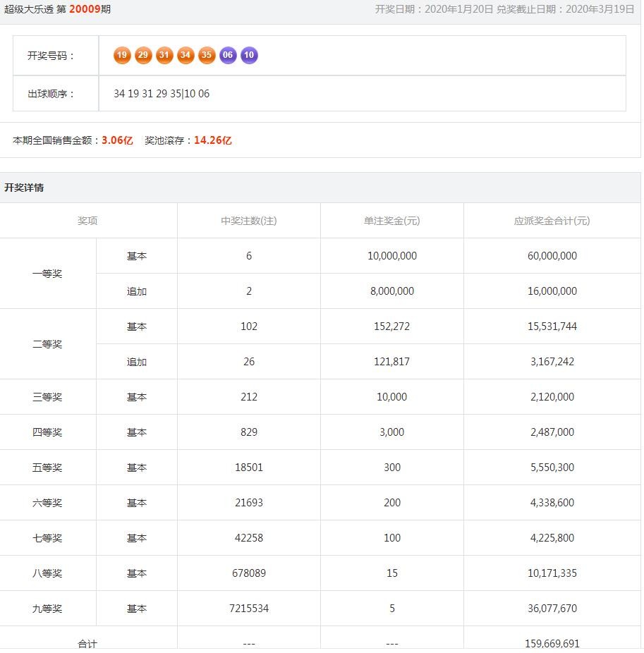
Task: Click the draw order 34 19 31 29 35|10 06
Action: coord(162,94)
